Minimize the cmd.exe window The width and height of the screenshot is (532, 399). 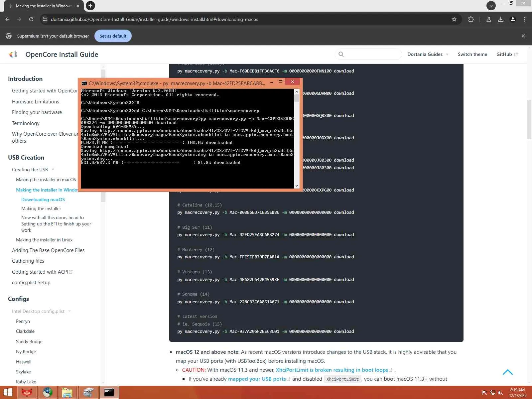pyautogui.click(x=272, y=82)
